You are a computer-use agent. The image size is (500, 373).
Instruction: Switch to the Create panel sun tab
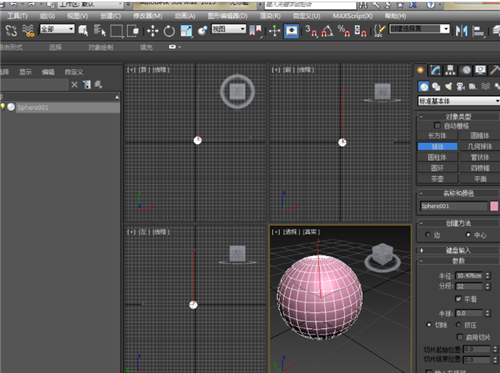(420, 70)
